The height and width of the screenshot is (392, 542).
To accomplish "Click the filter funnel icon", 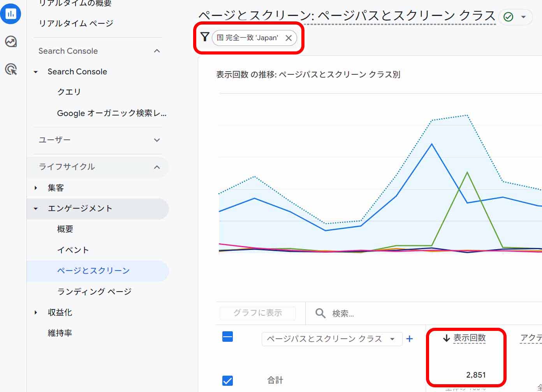I will (x=205, y=37).
